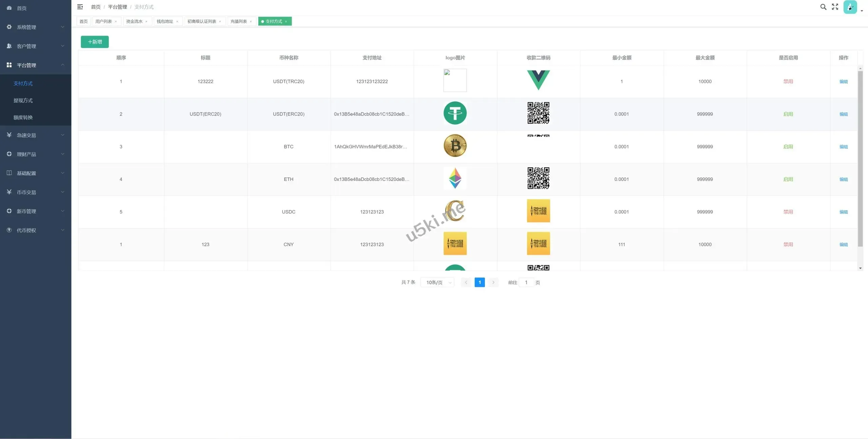Close the 充值列表 tab
Screen dimensions: 868x439
click(x=251, y=22)
